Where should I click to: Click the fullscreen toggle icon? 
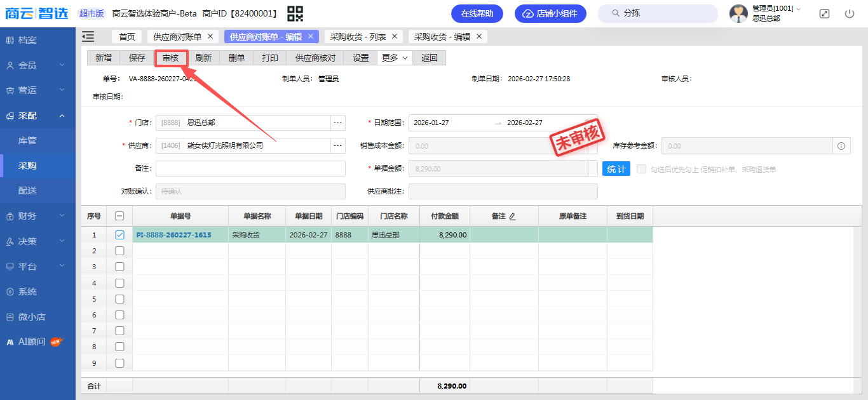point(824,13)
